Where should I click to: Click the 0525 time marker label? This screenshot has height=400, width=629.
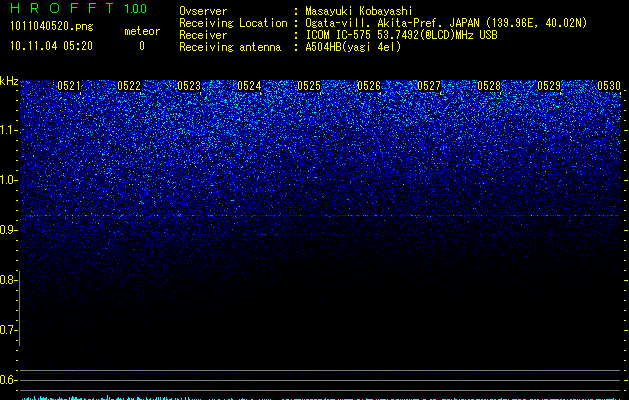[x=309, y=86]
